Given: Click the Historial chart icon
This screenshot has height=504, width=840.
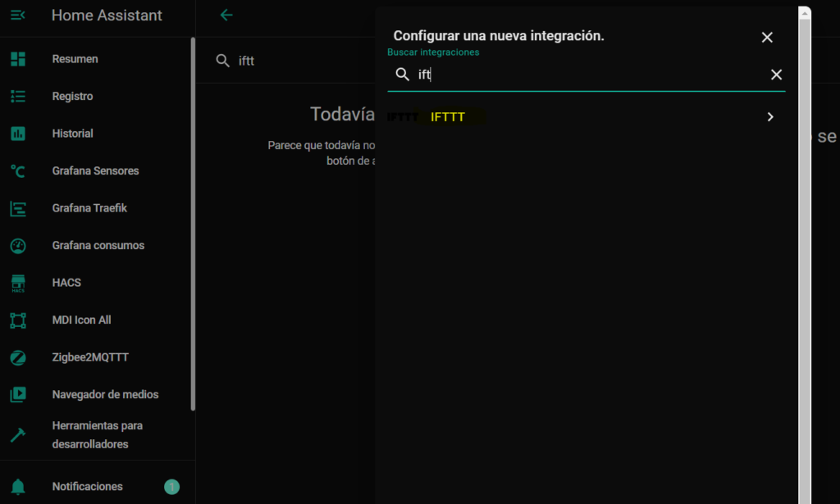Looking at the screenshot, I should [18, 134].
